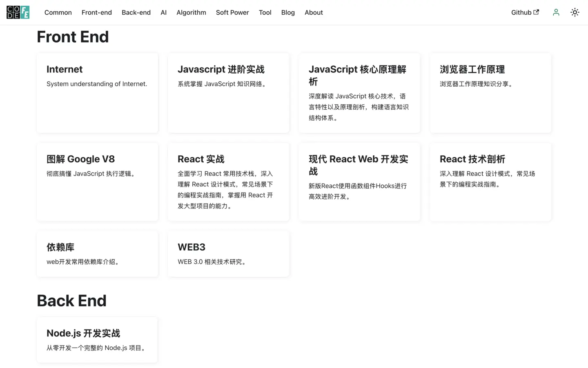Screen dimensions: 588x368
Task: Open the Internet card
Action: click(x=97, y=93)
